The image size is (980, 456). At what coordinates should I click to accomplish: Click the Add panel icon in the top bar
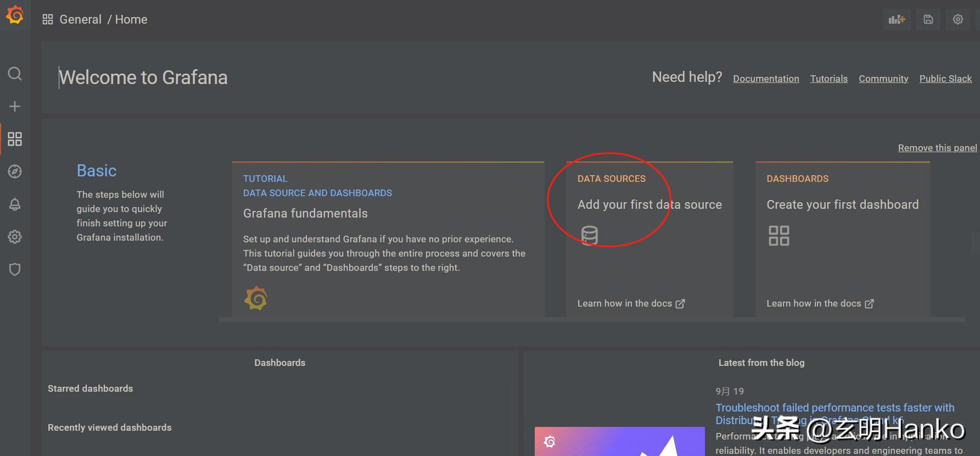tap(897, 19)
